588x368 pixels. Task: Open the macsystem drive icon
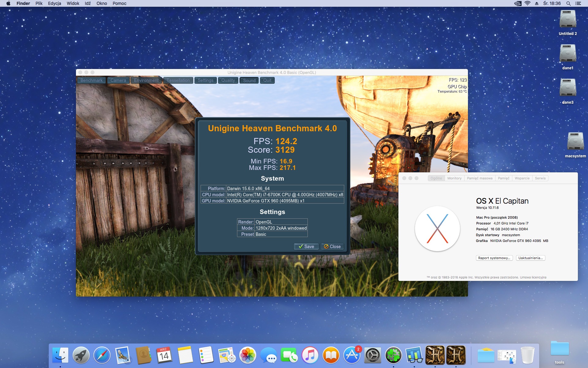point(575,142)
